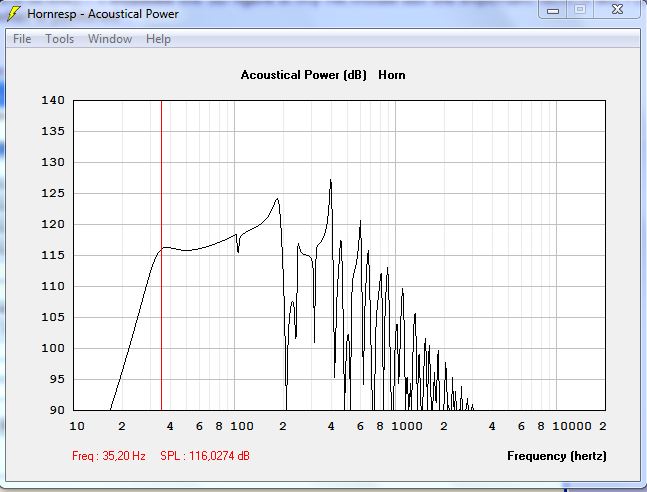Click the 135 value on the dB axis
Screen dimensions: 647x492
pyautogui.click(x=53, y=131)
